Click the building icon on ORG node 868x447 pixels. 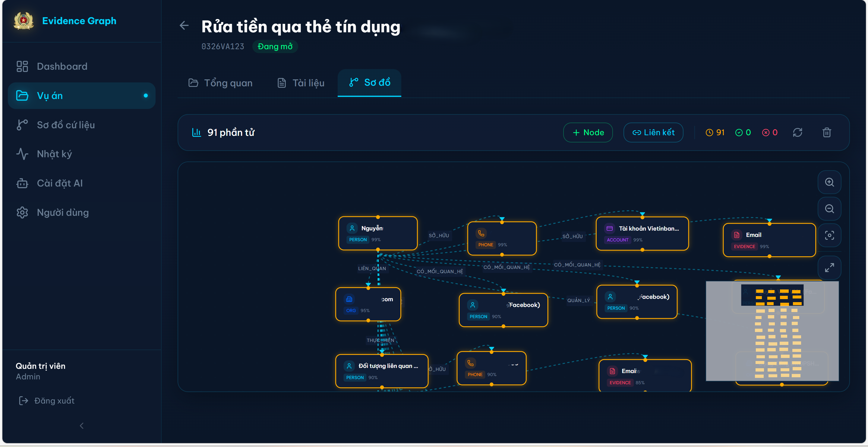(x=349, y=299)
